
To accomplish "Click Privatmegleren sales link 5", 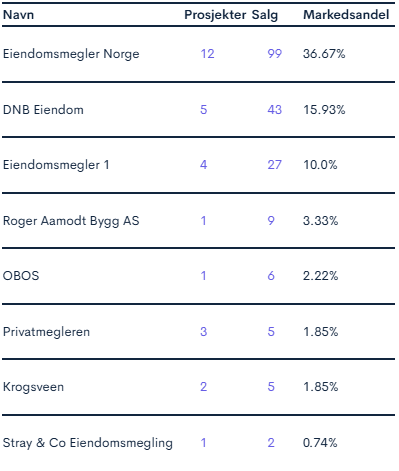I will (x=271, y=332).
